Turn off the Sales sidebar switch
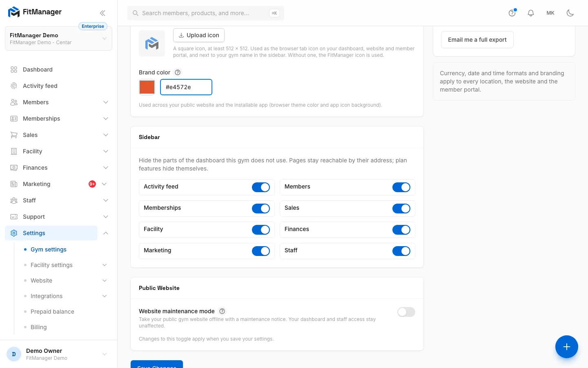This screenshot has height=368, width=588. 401,209
